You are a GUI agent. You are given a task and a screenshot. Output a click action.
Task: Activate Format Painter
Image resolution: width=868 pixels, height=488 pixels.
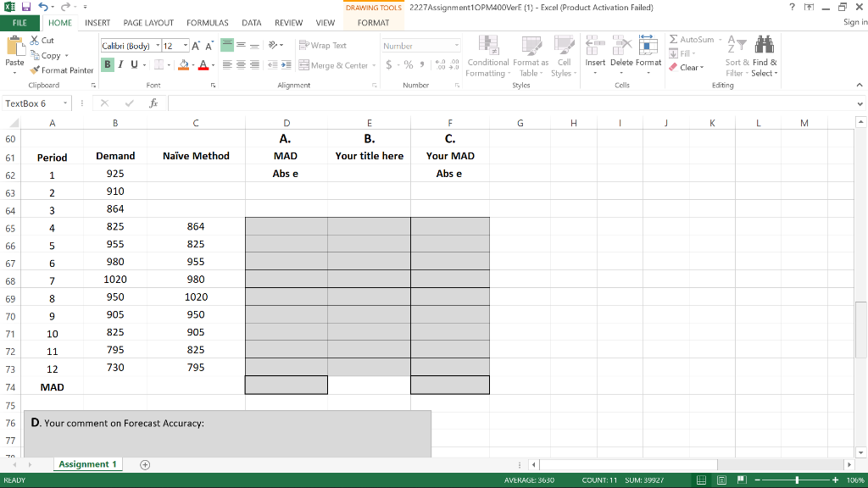click(61, 70)
